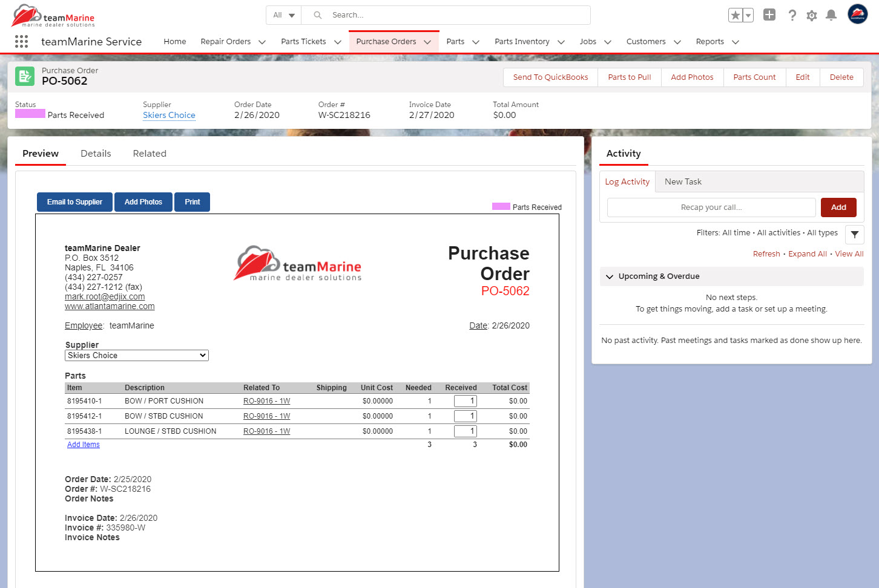Open the Help menu question mark icon
Screen dimensions: 879x588
pyautogui.click(x=792, y=15)
